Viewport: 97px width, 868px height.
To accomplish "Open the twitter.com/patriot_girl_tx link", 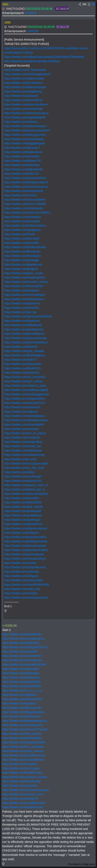I will [24, 489].
